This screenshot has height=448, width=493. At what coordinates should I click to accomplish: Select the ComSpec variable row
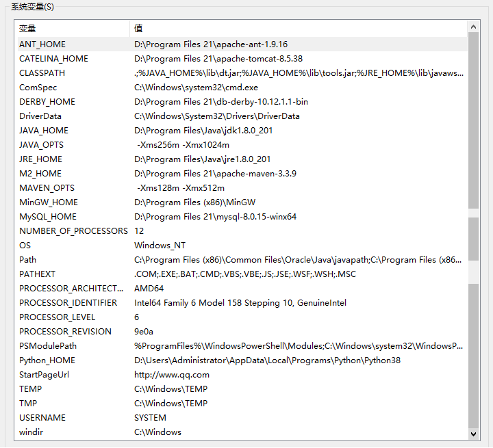click(242, 88)
